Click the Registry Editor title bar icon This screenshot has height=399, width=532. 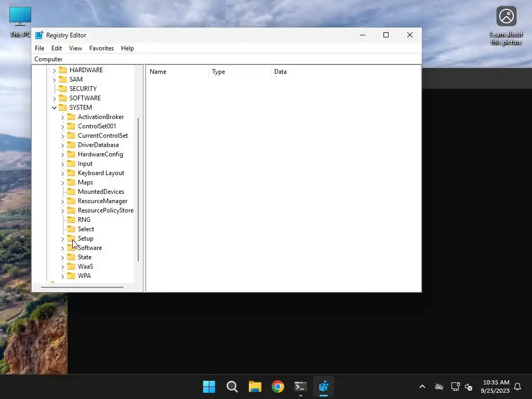pyautogui.click(x=39, y=35)
